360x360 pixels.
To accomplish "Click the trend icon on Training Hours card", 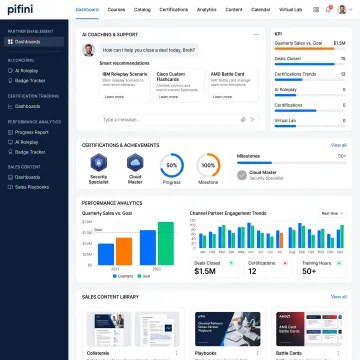I will click(339, 263).
